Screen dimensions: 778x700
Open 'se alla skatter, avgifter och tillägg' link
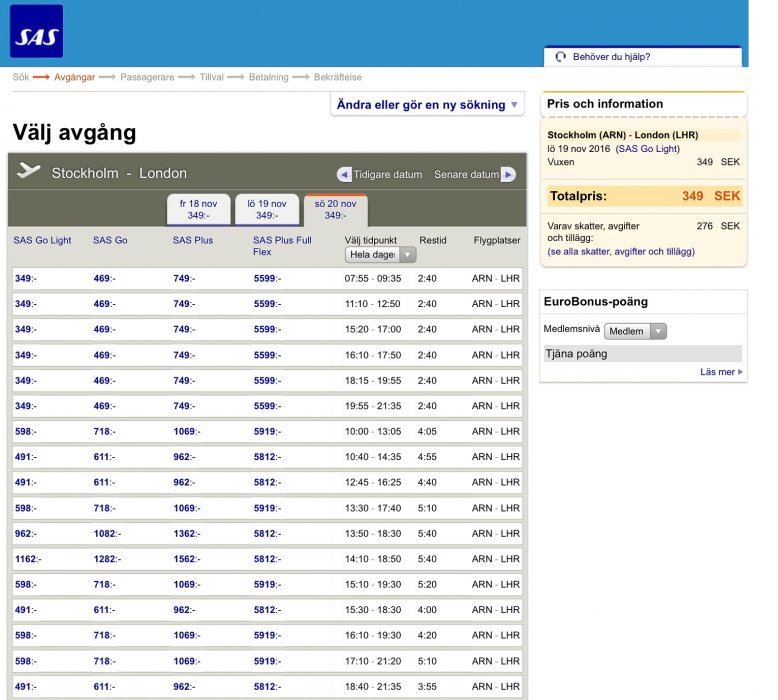pyautogui.click(x=621, y=252)
